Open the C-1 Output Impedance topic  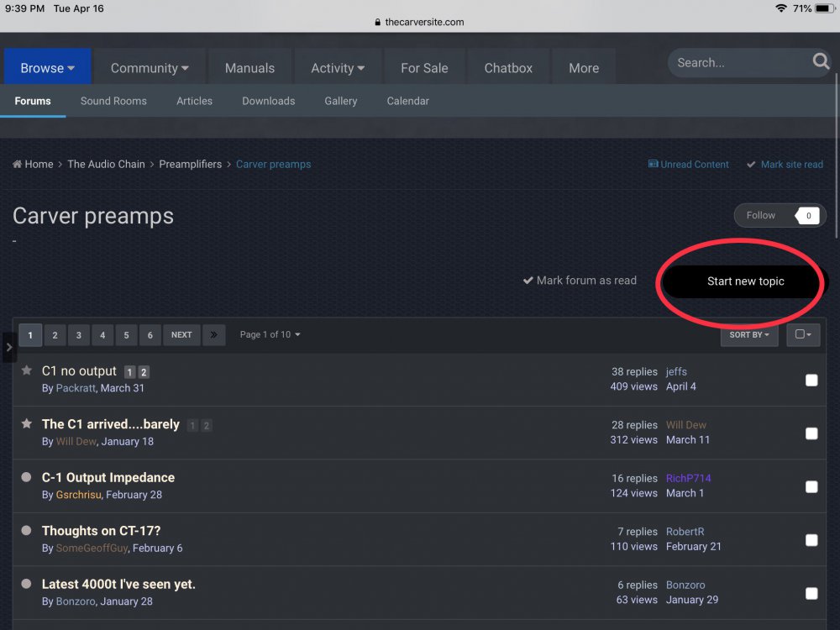pyautogui.click(x=108, y=477)
